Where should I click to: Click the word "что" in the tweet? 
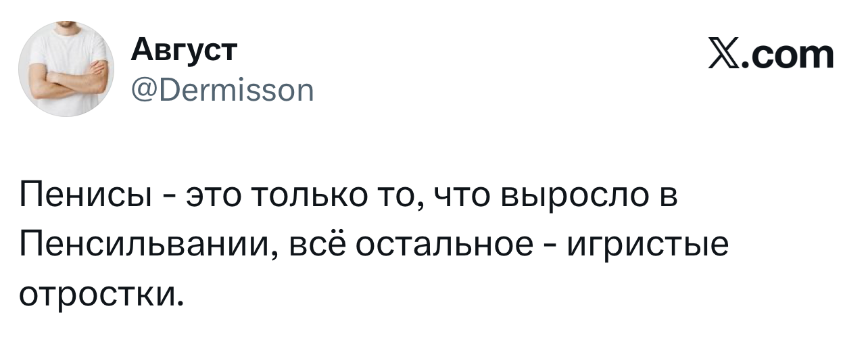458,197
